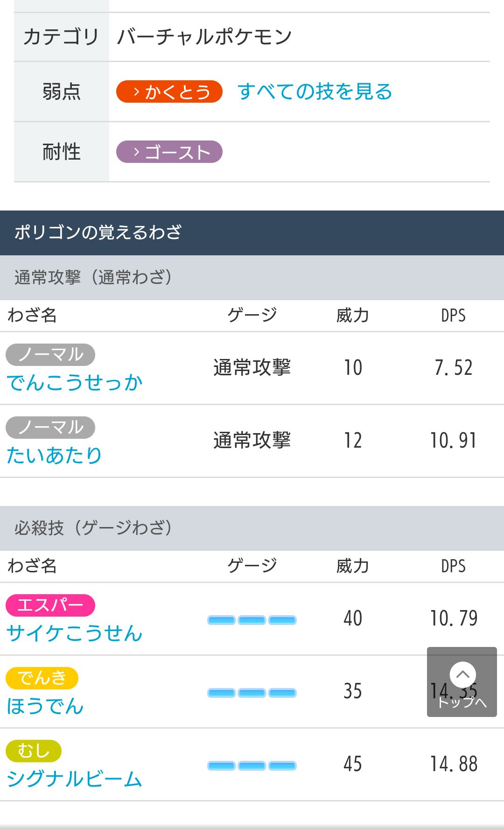Tap the シグナルビーム gauge bar
Viewport: 504px width, 829px height.
pyautogui.click(x=252, y=766)
